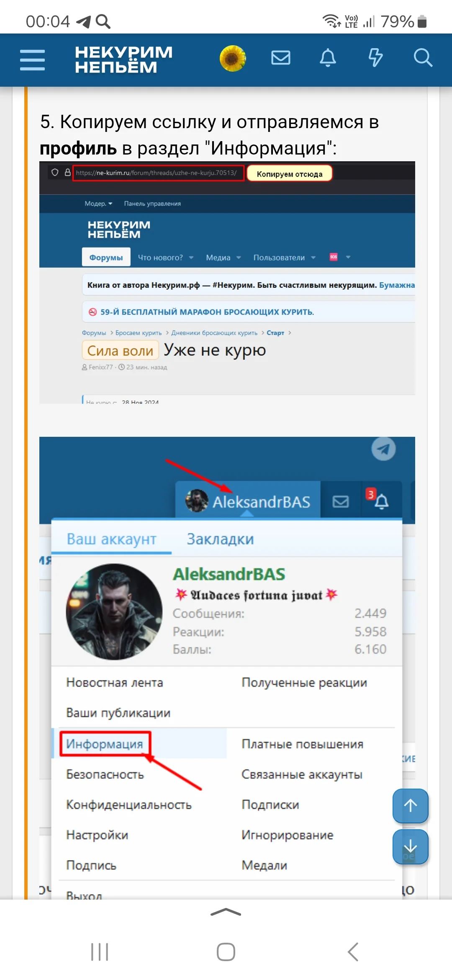Tap the SOS icon in image navbar

pyautogui.click(x=334, y=257)
